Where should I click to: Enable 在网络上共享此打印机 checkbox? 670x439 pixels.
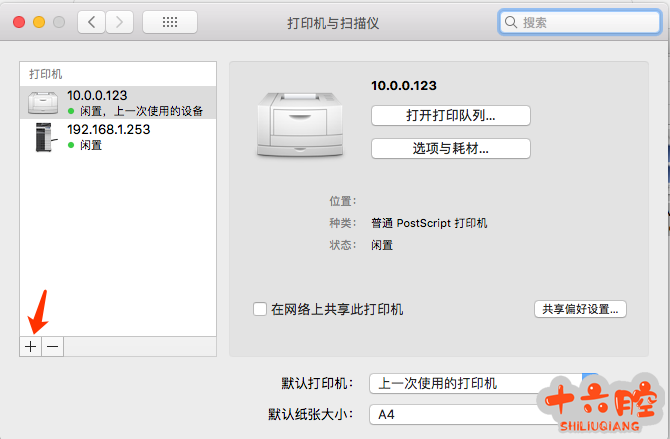pyautogui.click(x=260, y=309)
